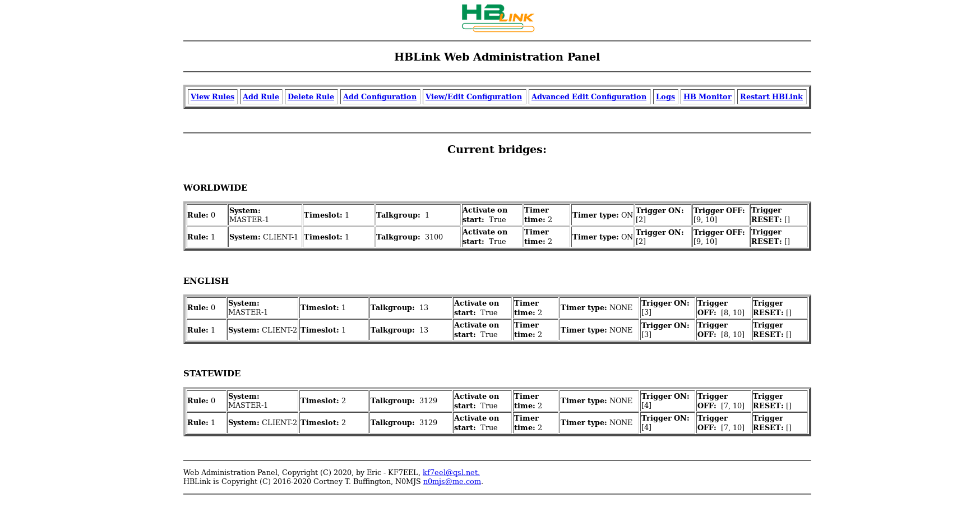The image size is (980, 507).
Task: Click the Current bridges heading
Action: (x=497, y=149)
